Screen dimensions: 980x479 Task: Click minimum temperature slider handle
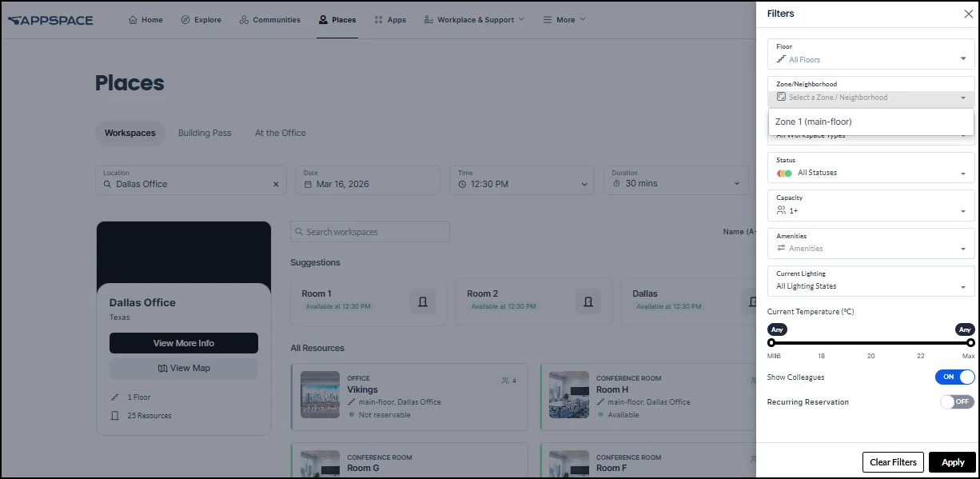771,343
